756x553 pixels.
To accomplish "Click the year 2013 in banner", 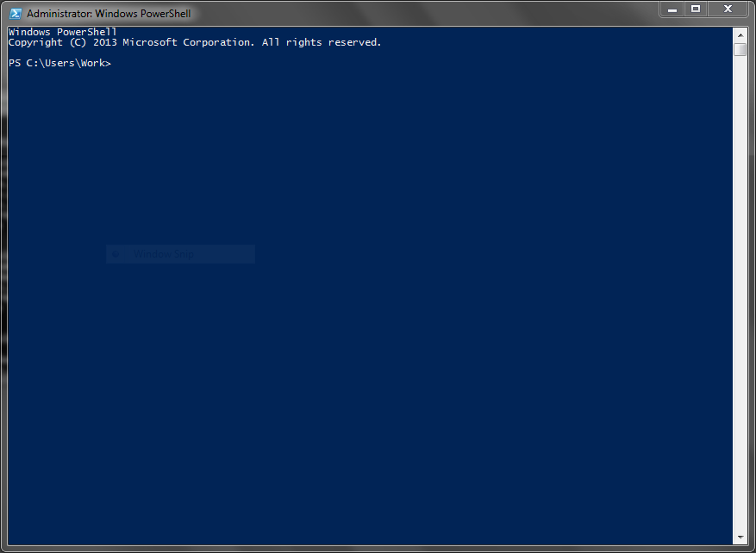I will pyautogui.click(x=105, y=42).
